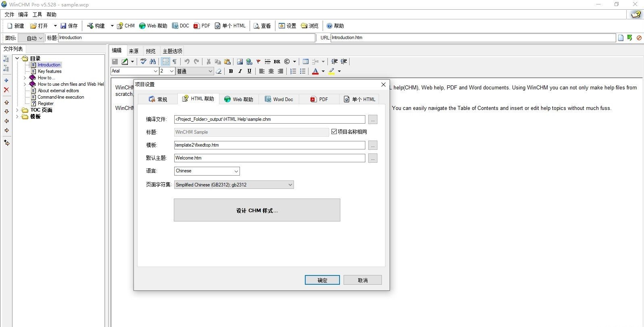Open the 工具 menu

pyautogui.click(x=37, y=14)
